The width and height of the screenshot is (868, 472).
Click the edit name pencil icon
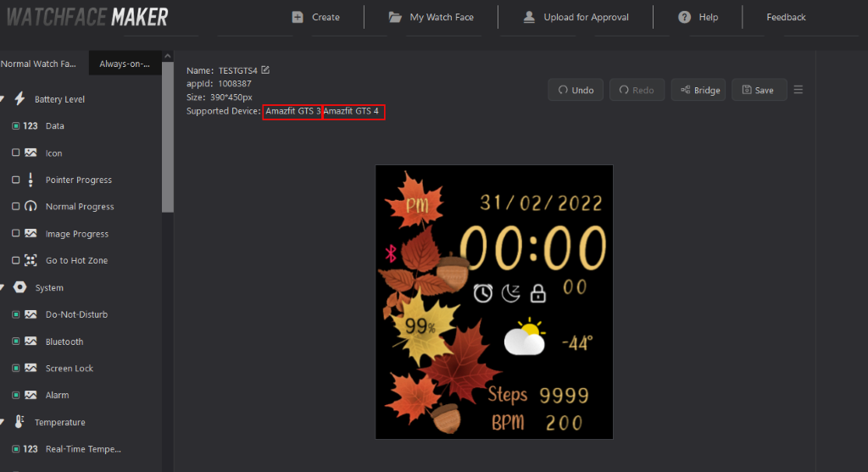[265, 69]
